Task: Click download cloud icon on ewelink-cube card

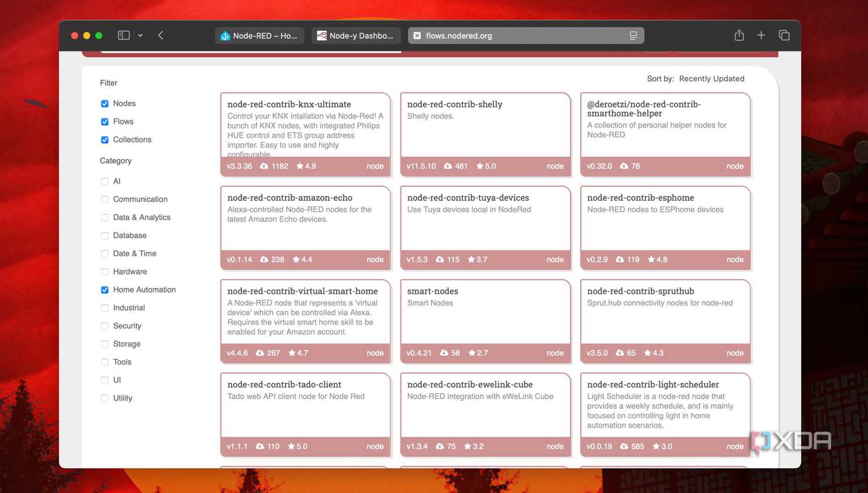Action: [x=440, y=446]
